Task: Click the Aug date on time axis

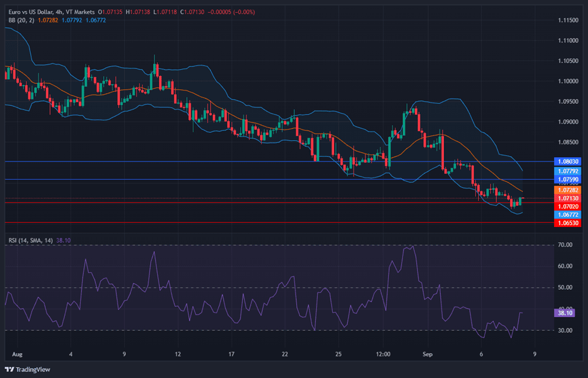Action: [17, 354]
